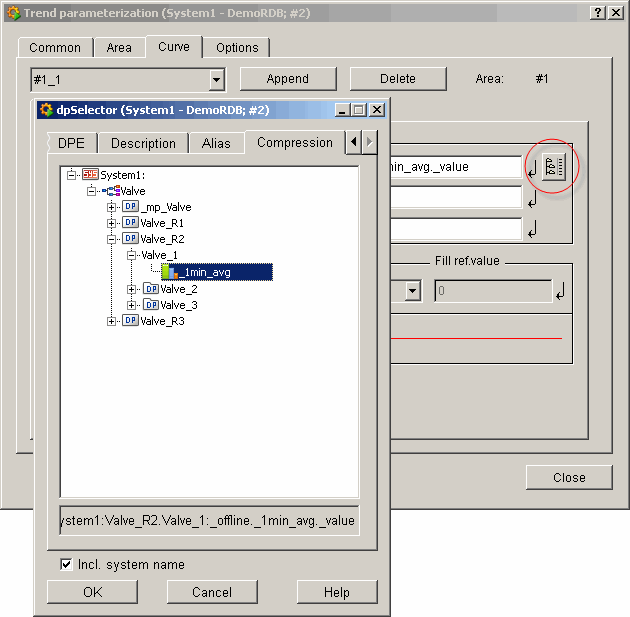Switch to the Alias tab
Viewport: 630px width, 617px height.
pos(217,143)
